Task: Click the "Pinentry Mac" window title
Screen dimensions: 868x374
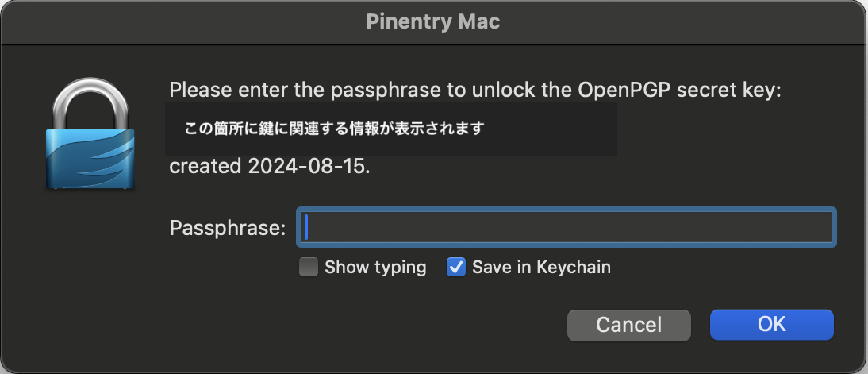Action: pos(433,21)
